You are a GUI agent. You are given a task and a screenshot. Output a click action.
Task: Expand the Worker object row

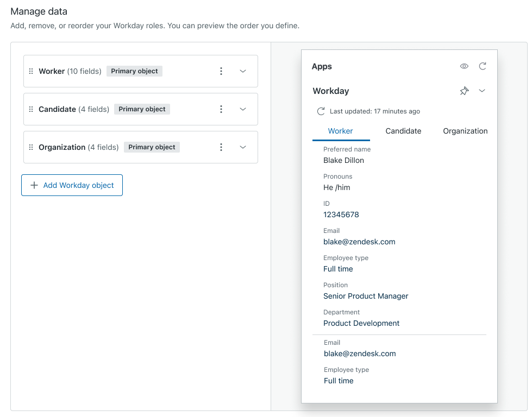tap(242, 71)
